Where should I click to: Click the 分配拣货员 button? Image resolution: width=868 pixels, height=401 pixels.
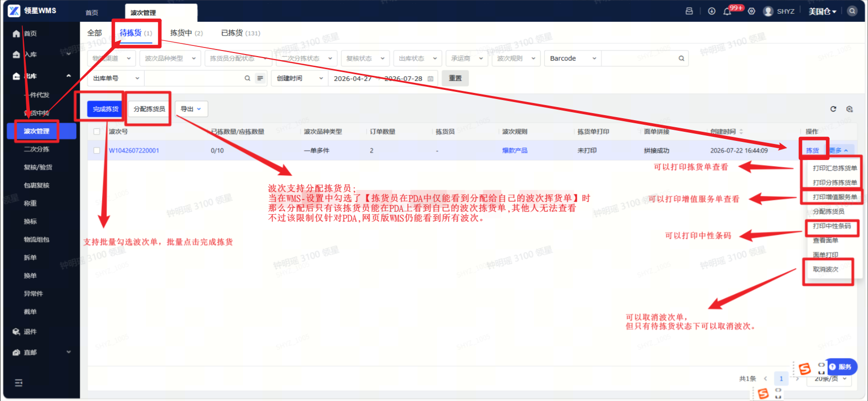(149, 109)
